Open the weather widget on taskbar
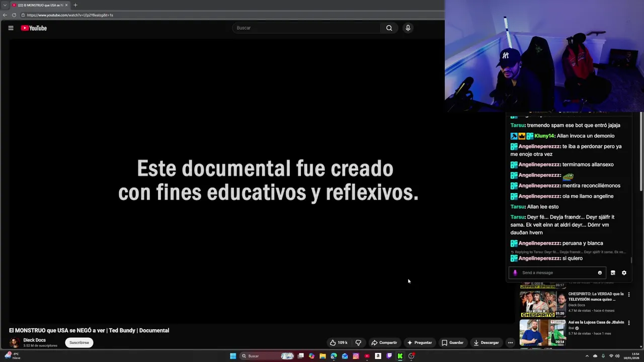The image size is (644, 362). [12, 356]
